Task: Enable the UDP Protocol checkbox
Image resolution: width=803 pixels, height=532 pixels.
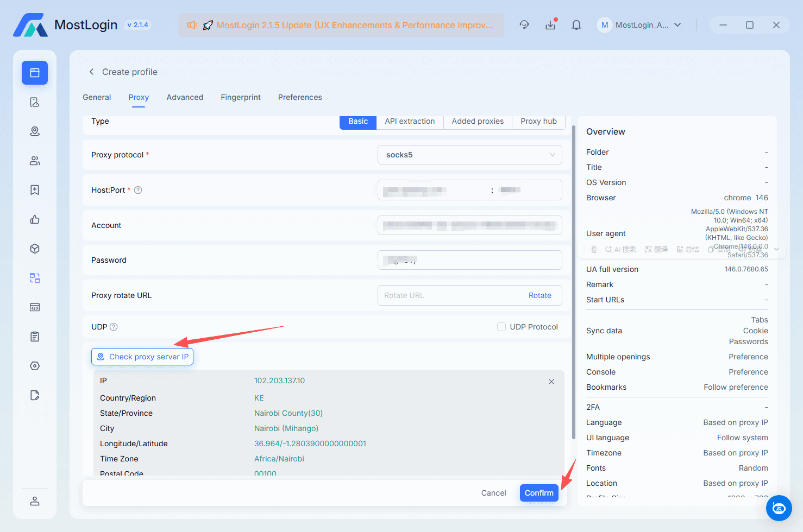Action: (501, 327)
